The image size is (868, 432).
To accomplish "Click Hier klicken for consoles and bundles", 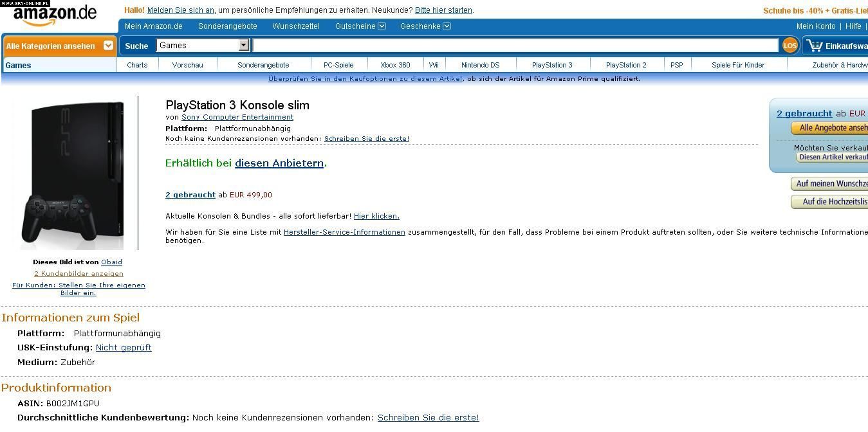I will (376, 216).
